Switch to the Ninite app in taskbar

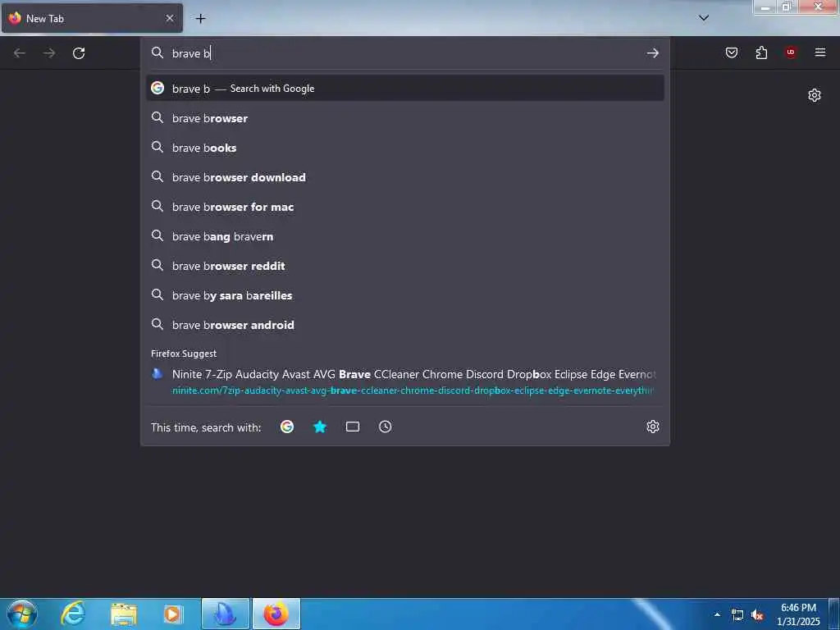pos(226,614)
